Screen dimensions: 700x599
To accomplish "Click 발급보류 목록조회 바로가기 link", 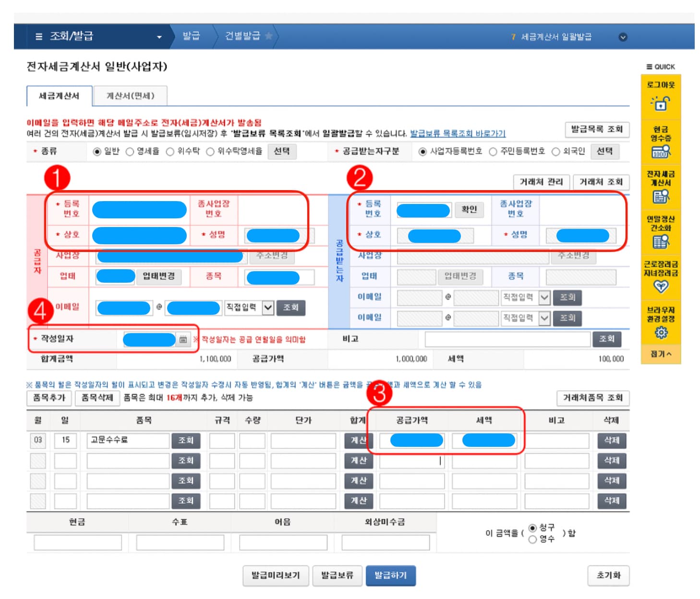I will pos(458,133).
